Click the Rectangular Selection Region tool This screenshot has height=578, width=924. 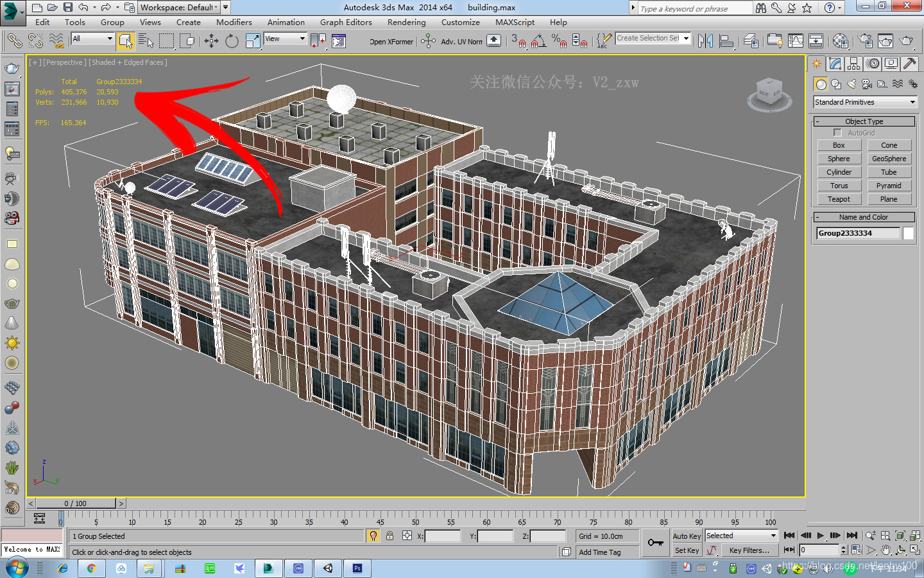(x=167, y=41)
